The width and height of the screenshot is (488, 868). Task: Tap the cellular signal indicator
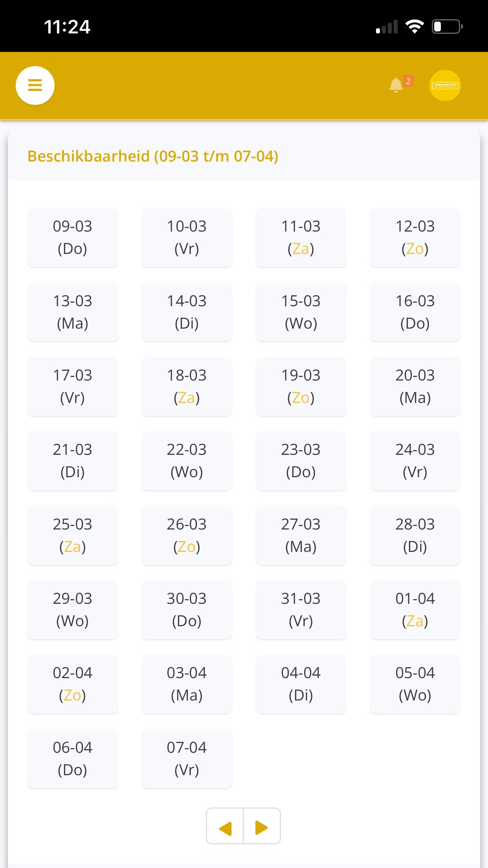[x=387, y=27]
